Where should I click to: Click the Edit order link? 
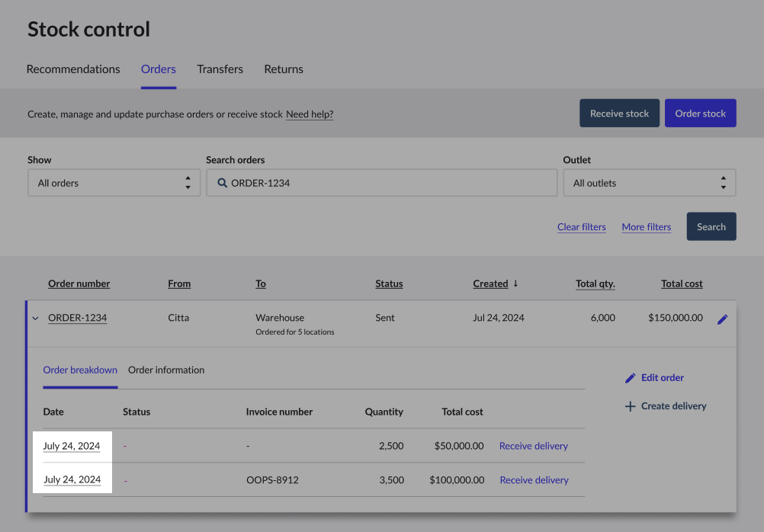pyautogui.click(x=654, y=377)
